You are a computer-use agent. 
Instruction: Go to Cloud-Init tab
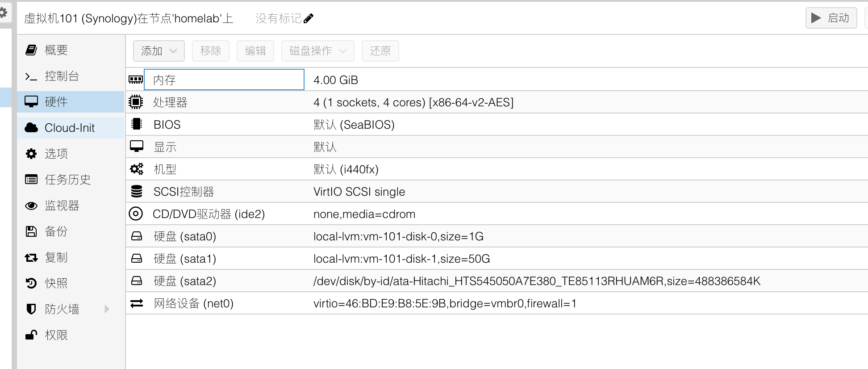click(x=70, y=128)
